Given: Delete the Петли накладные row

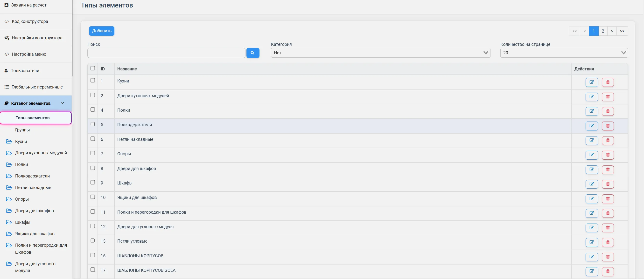Looking at the screenshot, I should tap(608, 140).
